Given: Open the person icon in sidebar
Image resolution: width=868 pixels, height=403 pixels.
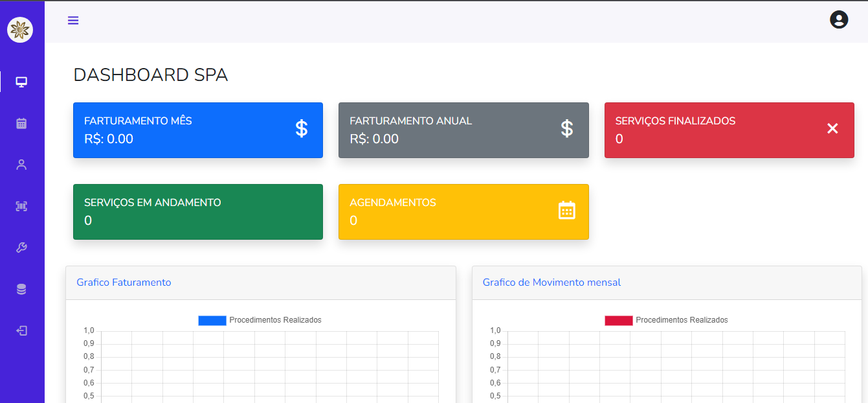Looking at the screenshot, I should (21, 165).
